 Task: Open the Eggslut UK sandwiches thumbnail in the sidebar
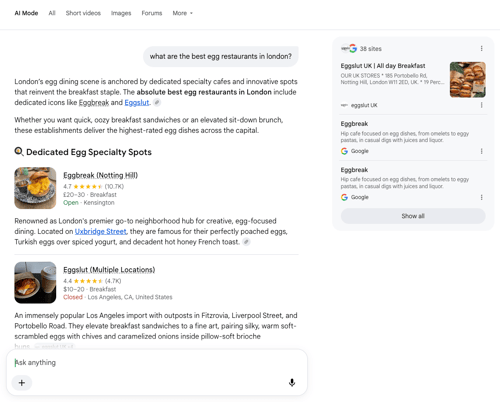pyautogui.click(x=468, y=80)
